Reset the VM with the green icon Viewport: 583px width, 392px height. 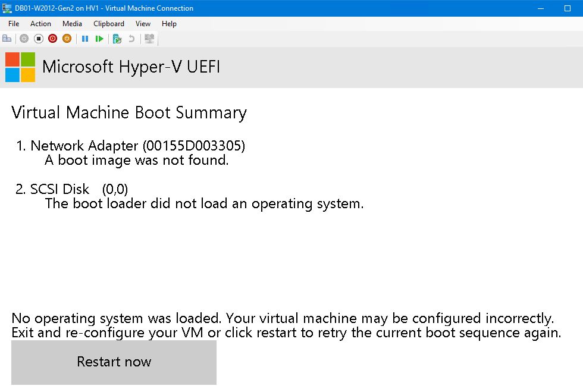click(99, 39)
